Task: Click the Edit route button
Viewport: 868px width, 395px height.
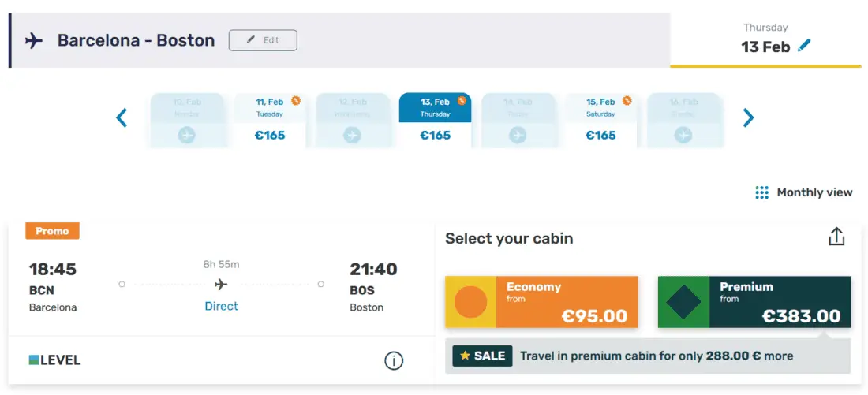Action: 263,40
